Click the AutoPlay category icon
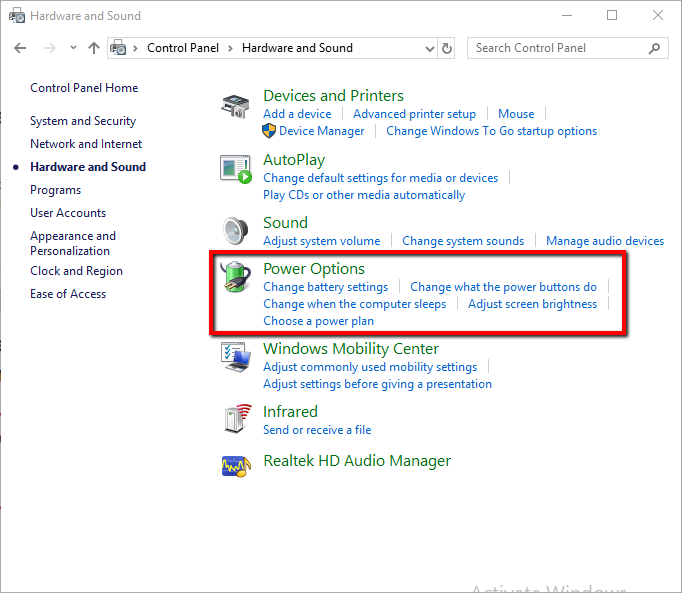This screenshot has width=682, height=593. click(x=235, y=169)
